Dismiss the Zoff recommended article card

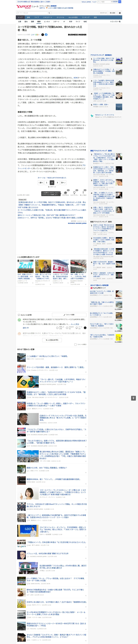coord(33,283)
